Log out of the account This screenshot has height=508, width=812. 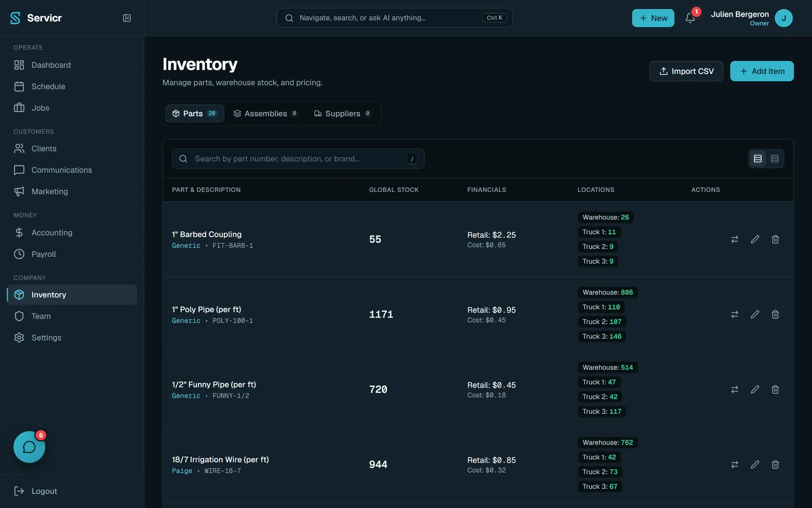pyautogui.click(x=72, y=491)
